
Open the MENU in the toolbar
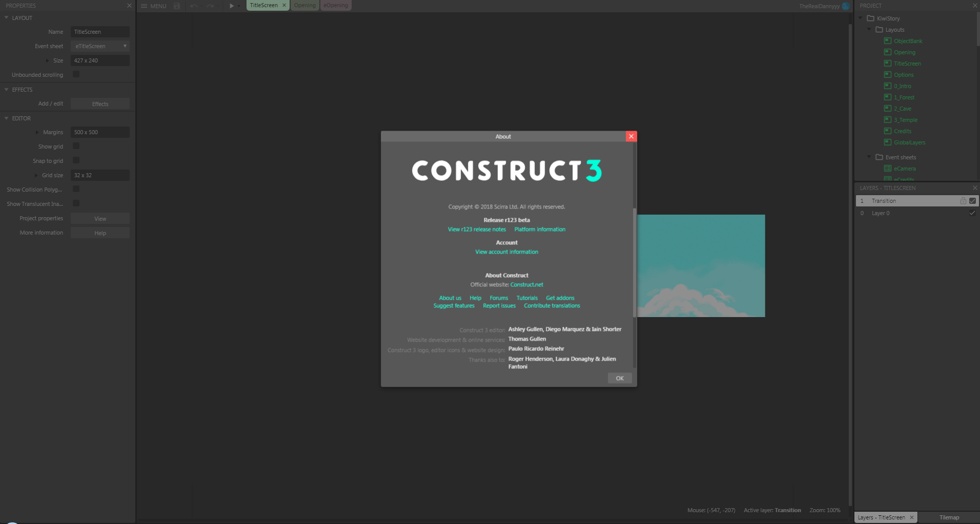pos(154,6)
